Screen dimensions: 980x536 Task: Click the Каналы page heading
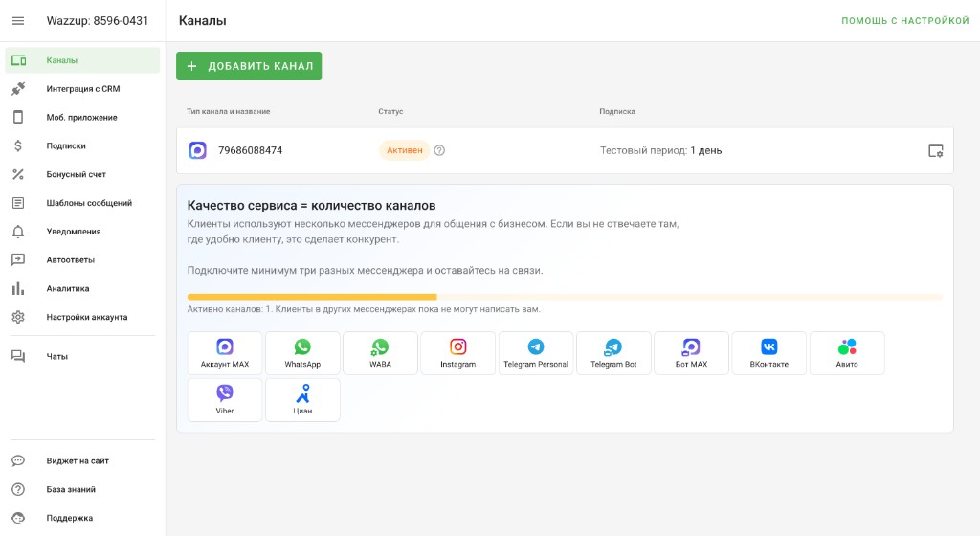coord(203,21)
